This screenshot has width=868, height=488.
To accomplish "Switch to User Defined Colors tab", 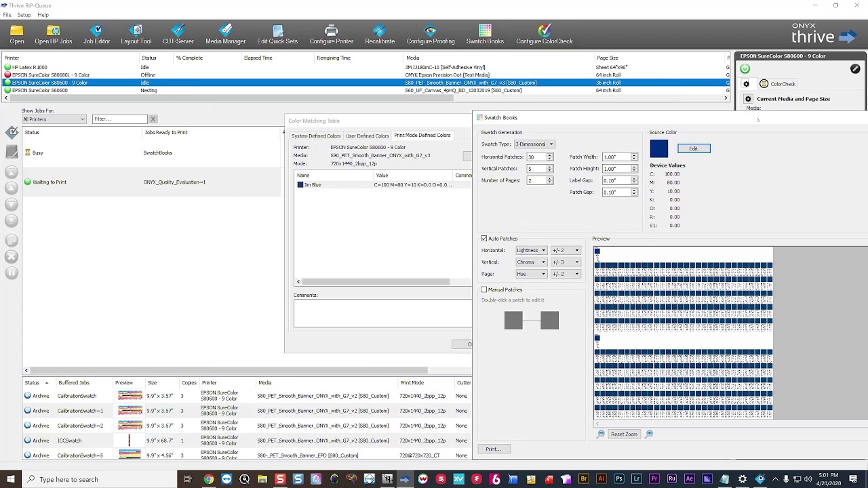I will coord(368,136).
